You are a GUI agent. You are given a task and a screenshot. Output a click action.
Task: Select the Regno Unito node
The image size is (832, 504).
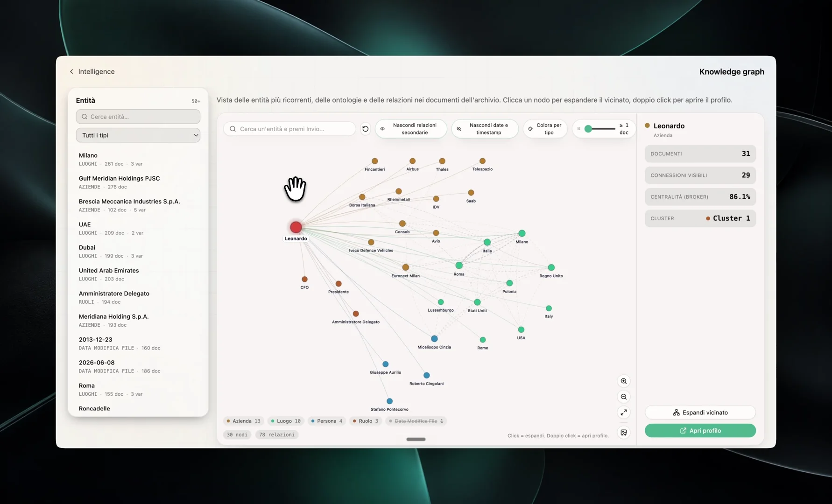coord(551,267)
